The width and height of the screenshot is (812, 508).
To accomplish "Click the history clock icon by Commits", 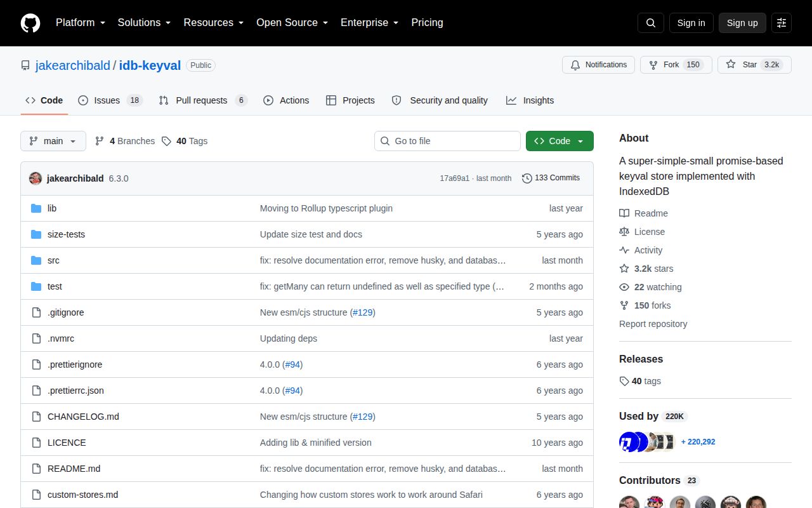I will [527, 178].
